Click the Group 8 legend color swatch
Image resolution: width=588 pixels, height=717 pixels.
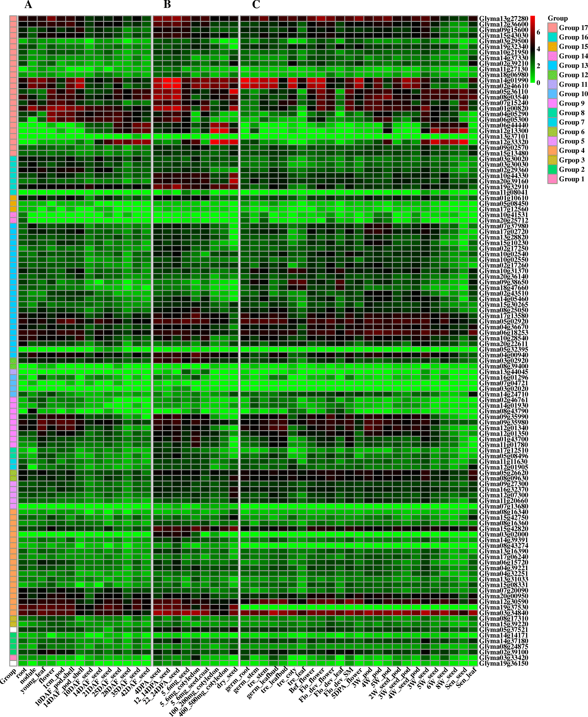[x=552, y=113]
